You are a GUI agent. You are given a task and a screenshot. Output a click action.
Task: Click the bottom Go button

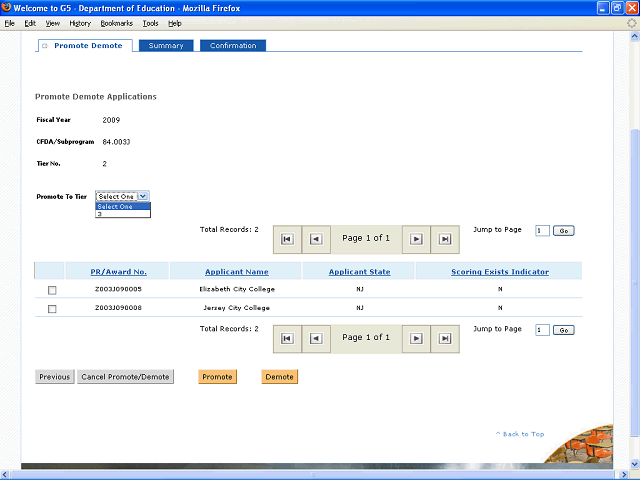[564, 330]
